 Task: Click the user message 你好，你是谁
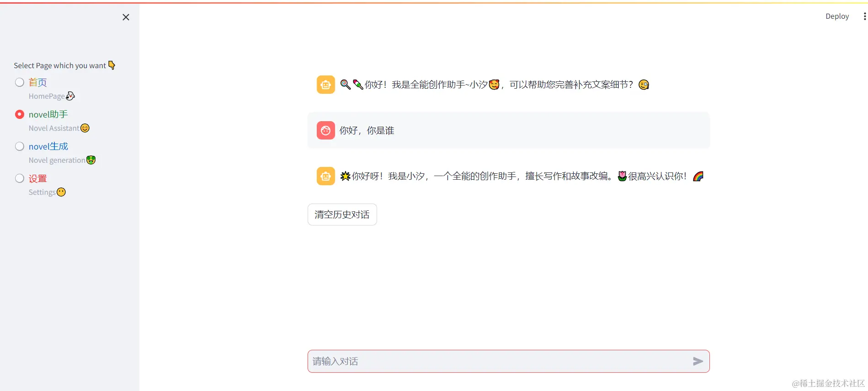tap(367, 130)
